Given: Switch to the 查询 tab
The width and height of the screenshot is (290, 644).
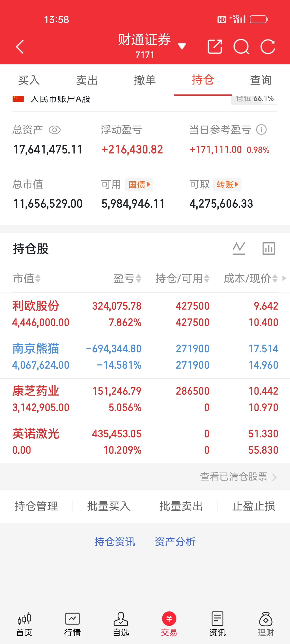Looking at the screenshot, I should point(261,80).
